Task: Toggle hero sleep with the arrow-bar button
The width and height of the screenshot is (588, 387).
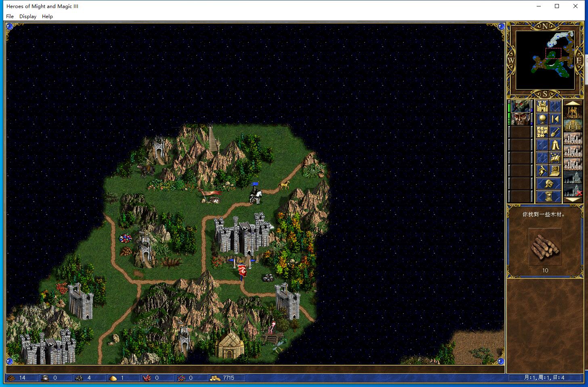Action: pyautogui.click(x=555, y=119)
